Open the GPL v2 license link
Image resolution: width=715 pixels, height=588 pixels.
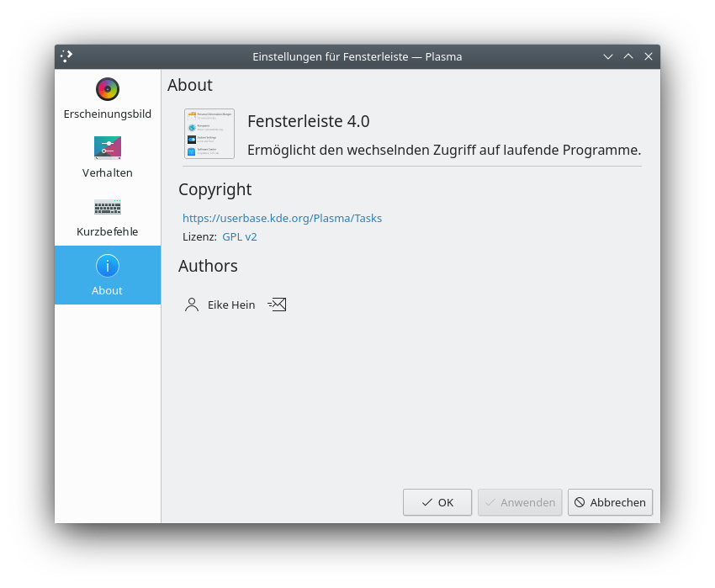[x=240, y=236]
